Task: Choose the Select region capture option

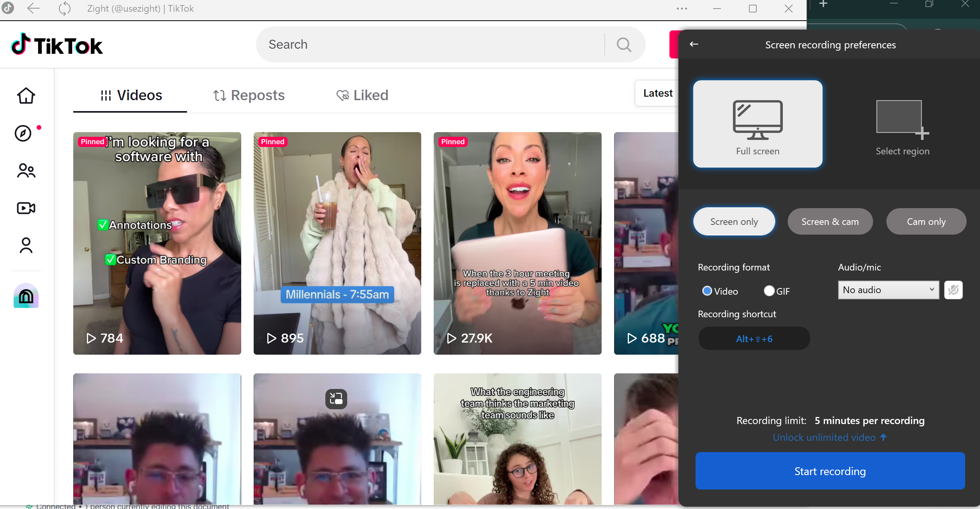Action: click(902, 128)
